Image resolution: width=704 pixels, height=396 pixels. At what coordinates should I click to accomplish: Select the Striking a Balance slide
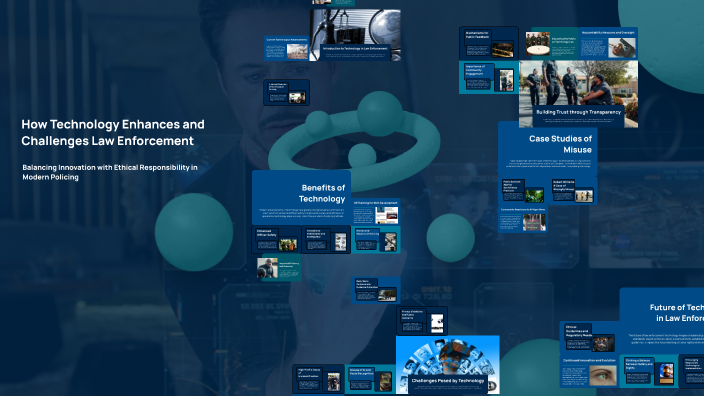click(x=649, y=371)
